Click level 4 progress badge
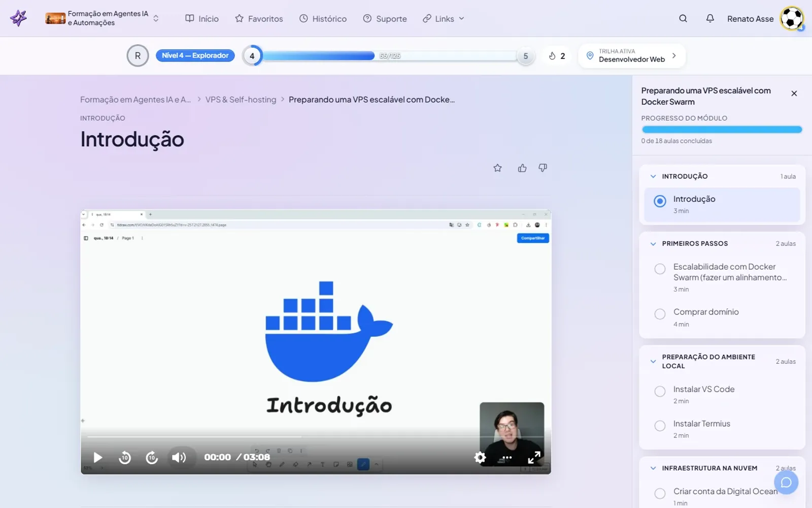This screenshot has height=508, width=812. pos(252,56)
